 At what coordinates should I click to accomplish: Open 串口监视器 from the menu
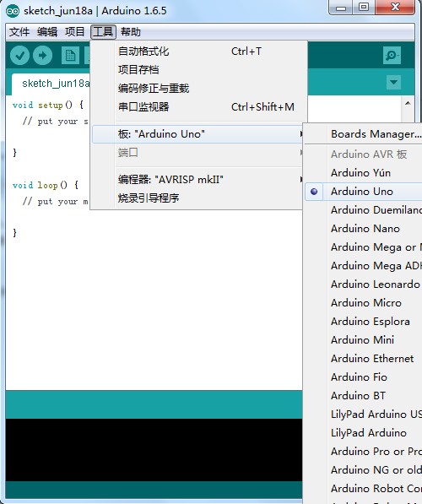coord(197,106)
